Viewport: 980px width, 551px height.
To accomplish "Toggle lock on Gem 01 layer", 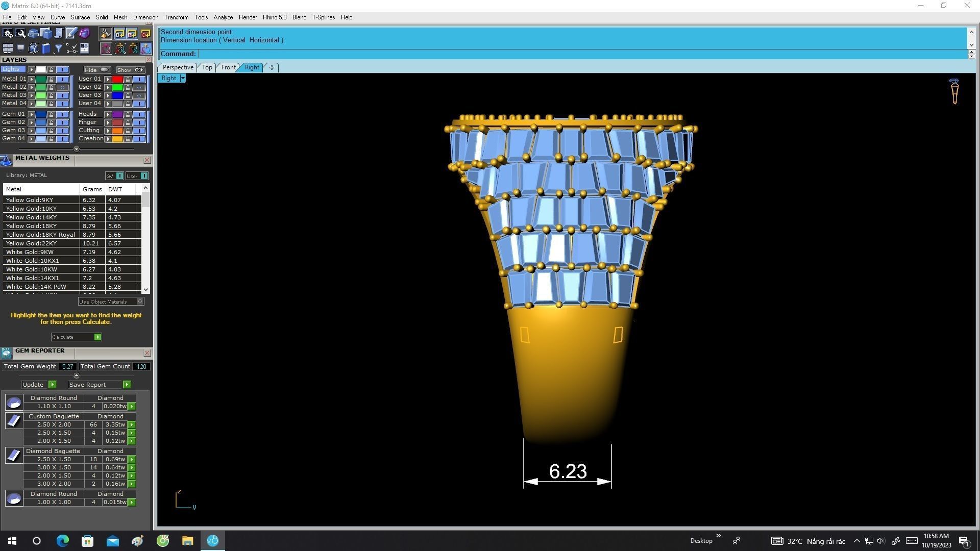I will [x=51, y=114].
